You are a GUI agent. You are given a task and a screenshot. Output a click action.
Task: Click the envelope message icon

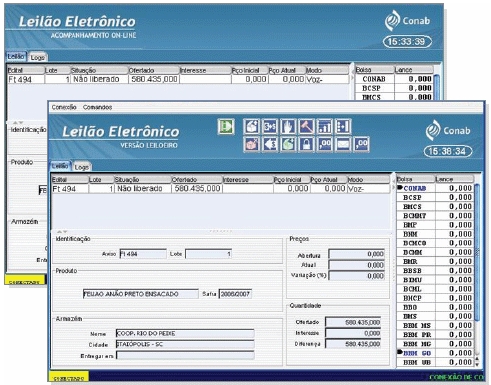343,144
